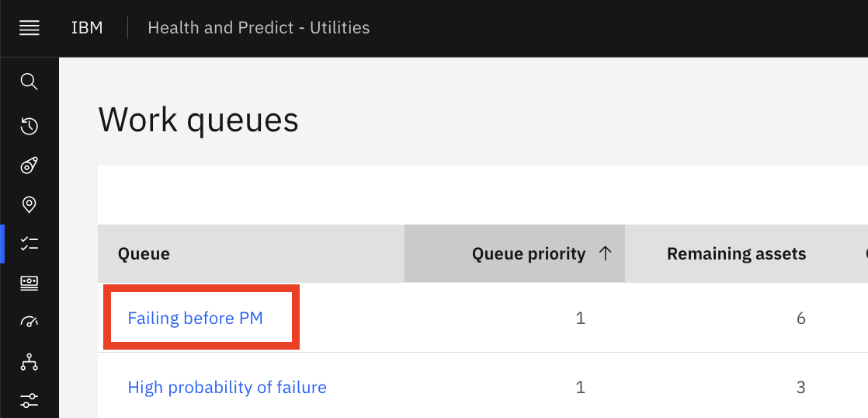Open the High probability of failure queue
The height and width of the screenshot is (418, 868).
[227, 387]
